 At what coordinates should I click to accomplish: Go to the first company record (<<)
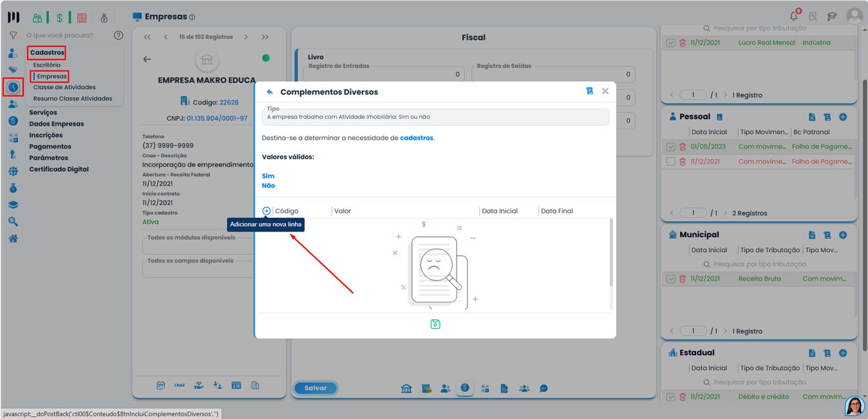click(x=147, y=37)
